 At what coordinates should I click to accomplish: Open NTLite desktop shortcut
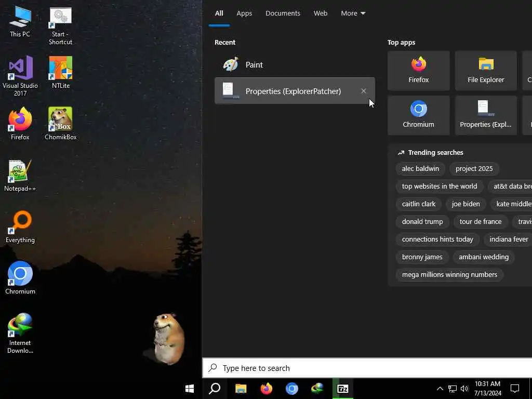coord(61,73)
